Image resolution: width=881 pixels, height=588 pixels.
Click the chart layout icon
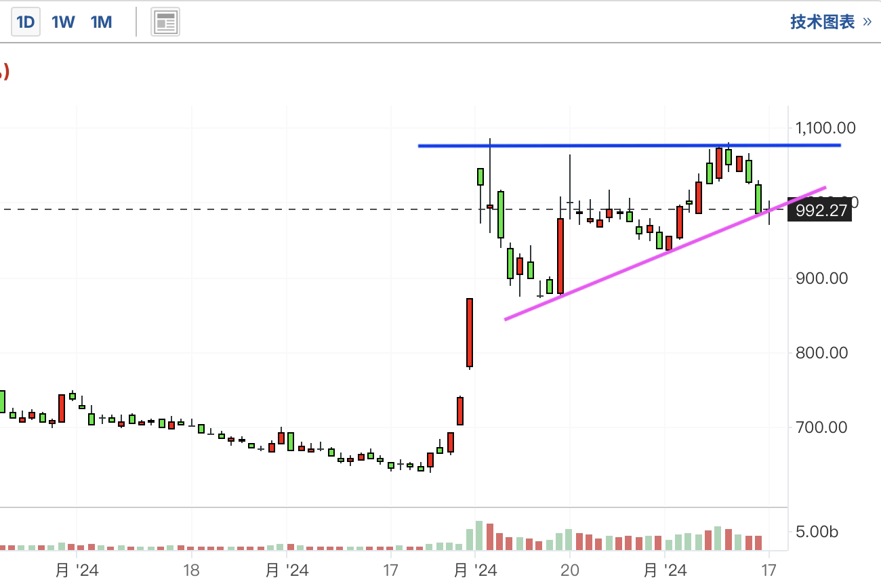165,22
